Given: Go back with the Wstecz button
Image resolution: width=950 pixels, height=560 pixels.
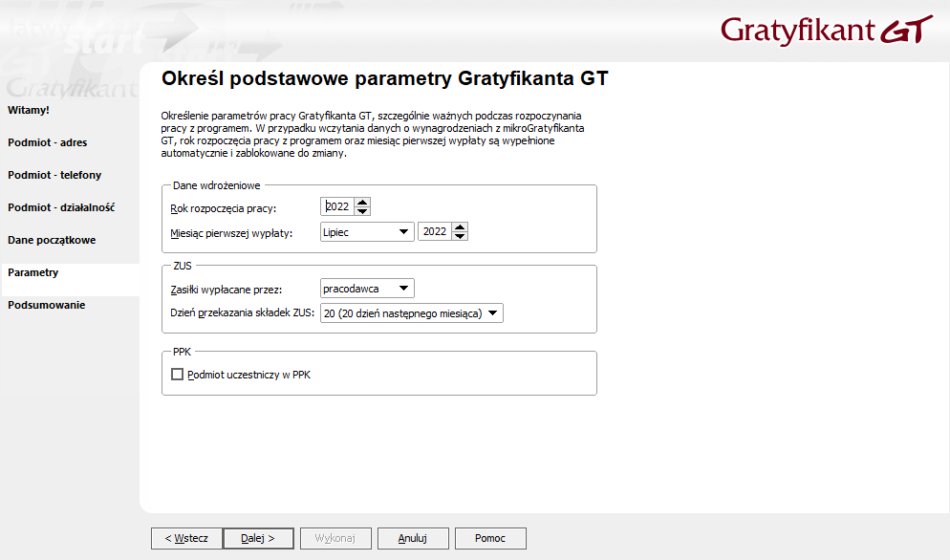Looking at the screenshot, I should point(186,538).
